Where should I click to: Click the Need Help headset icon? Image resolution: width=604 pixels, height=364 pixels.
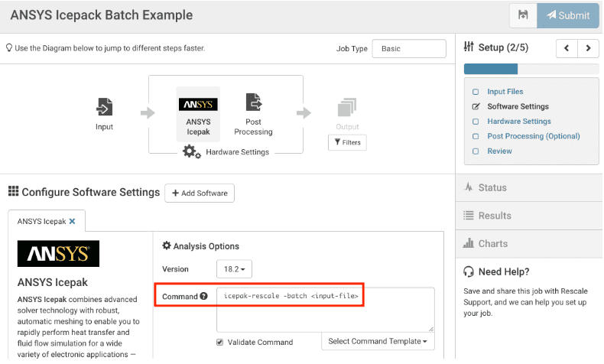point(469,272)
